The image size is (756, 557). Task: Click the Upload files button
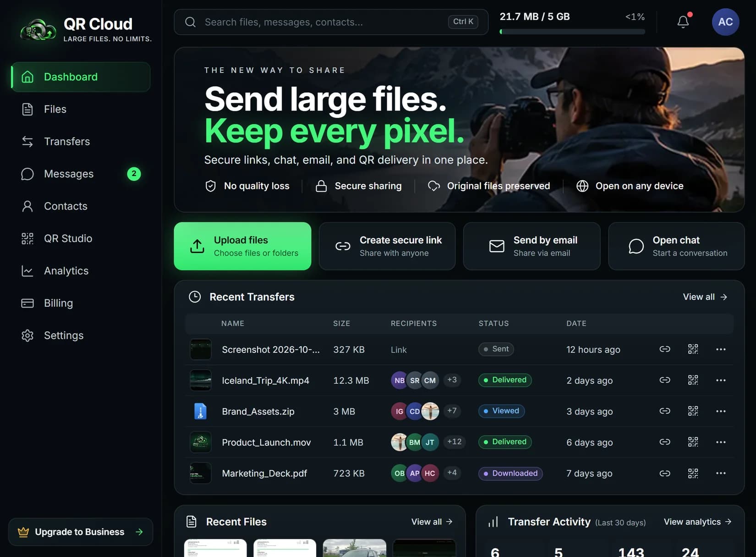[x=242, y=246]
